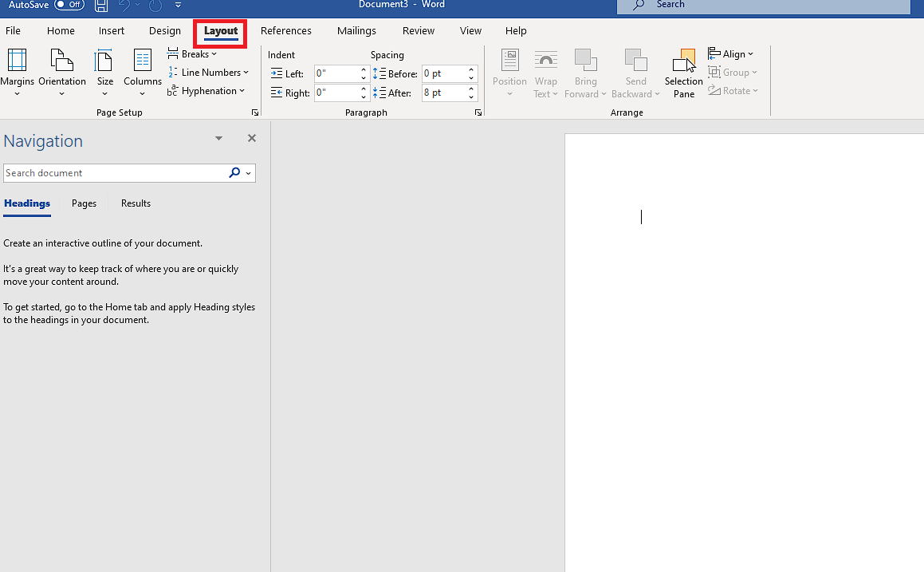
Task: Open Page Setup dialog launcher
Action: pos(255,113)
